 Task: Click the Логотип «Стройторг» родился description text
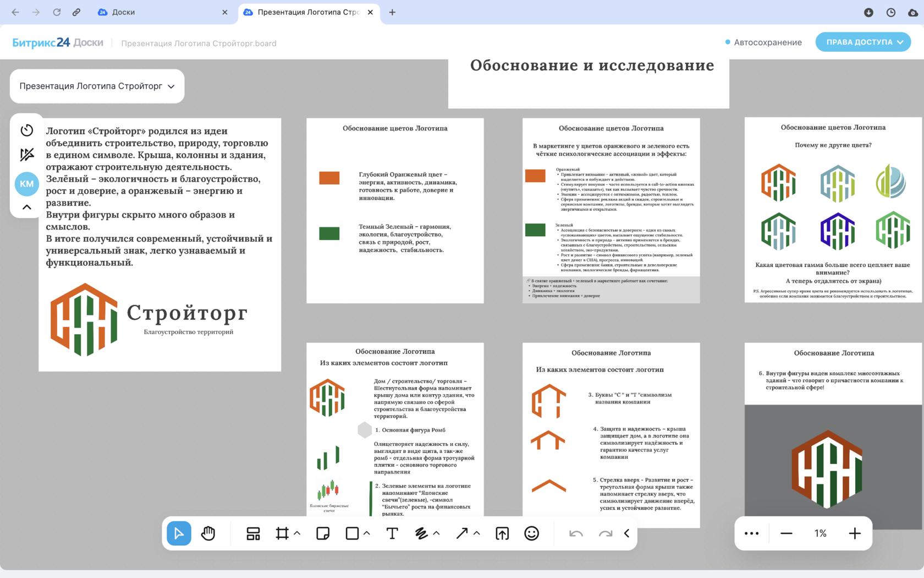[x=159, y=197]
